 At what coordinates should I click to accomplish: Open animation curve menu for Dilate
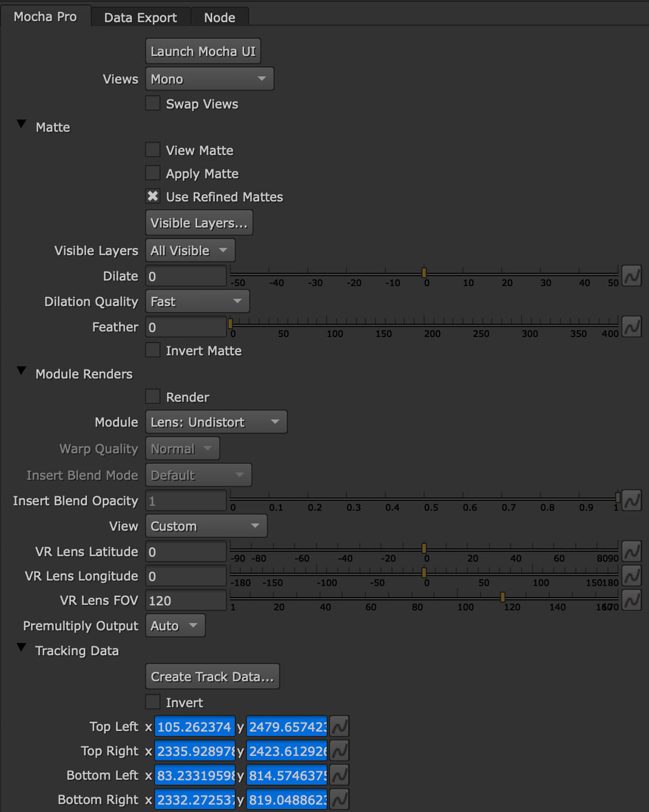632,276
